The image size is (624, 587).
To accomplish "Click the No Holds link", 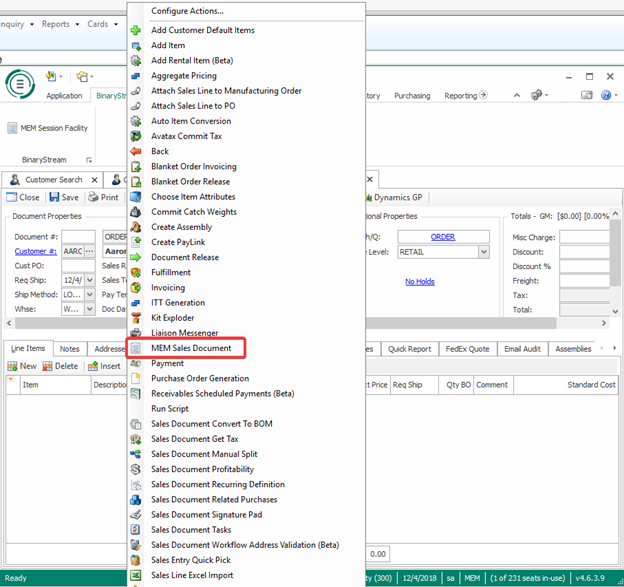I will 419,282.
